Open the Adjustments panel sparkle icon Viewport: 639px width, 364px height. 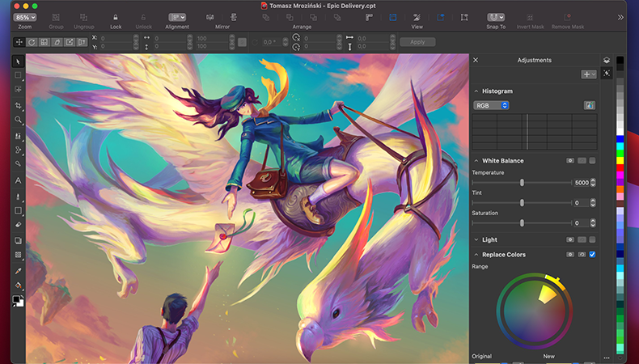coord(607,74)
